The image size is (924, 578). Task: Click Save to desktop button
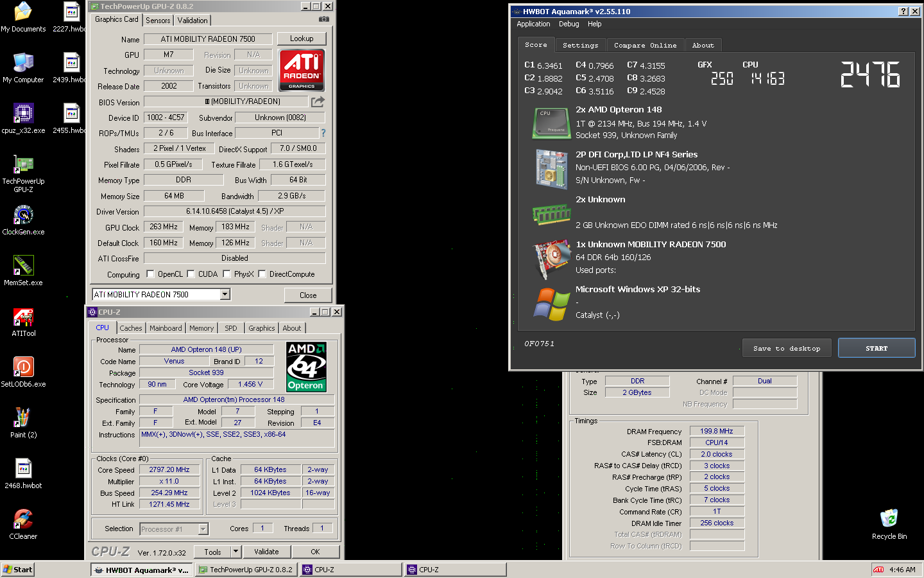click(787, 348)
